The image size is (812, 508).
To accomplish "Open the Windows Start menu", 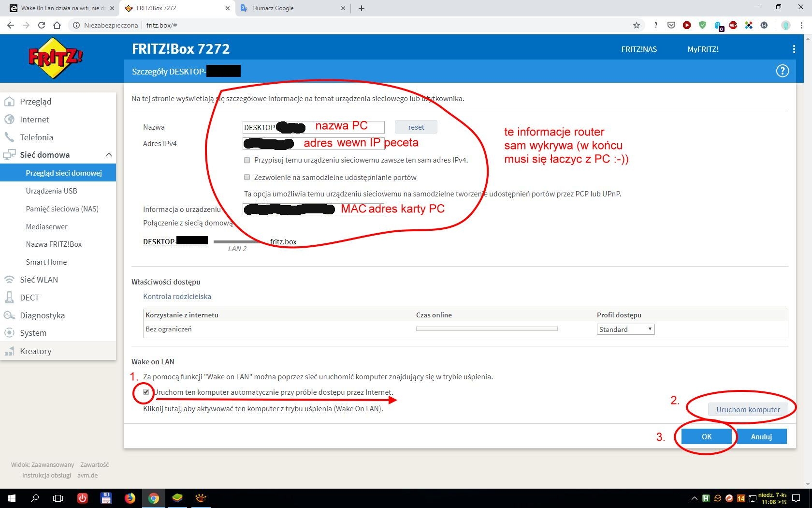I will tap(12, 498).
